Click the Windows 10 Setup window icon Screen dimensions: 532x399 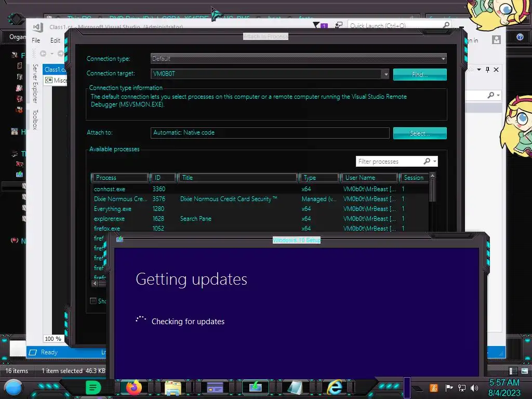(x=120, y=239)
